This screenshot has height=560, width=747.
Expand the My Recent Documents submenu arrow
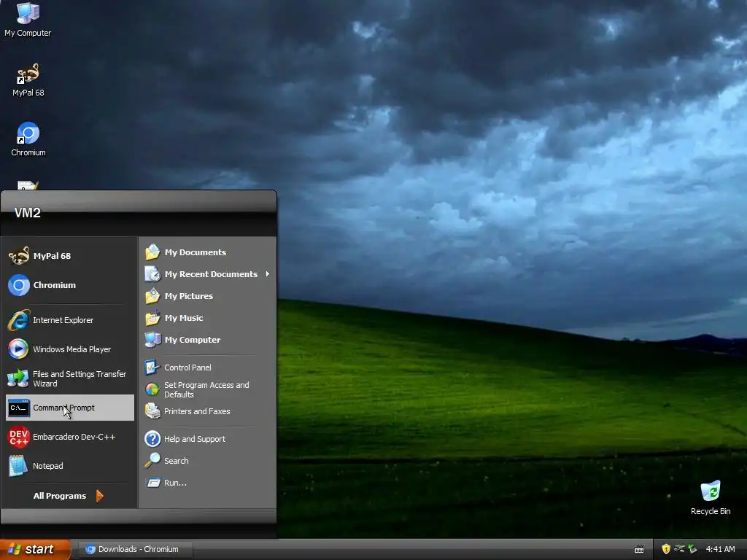click(x=267, y=274)
